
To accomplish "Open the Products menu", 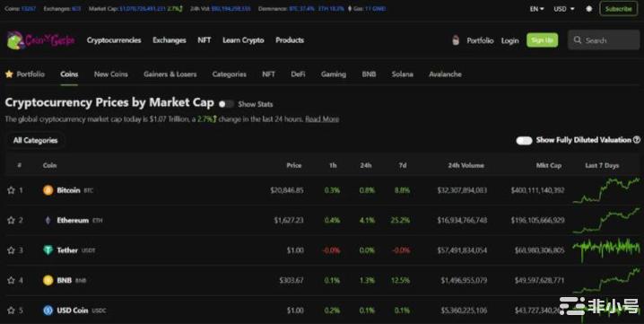I will click(290, 40).
